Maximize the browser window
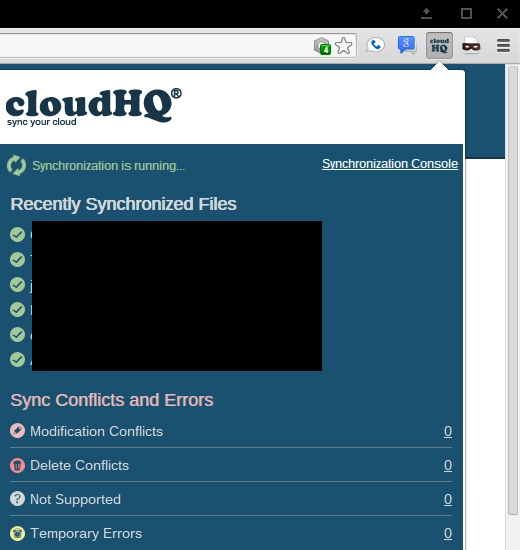The width and height of the screenshot is (520, 550). coord(466,14)
